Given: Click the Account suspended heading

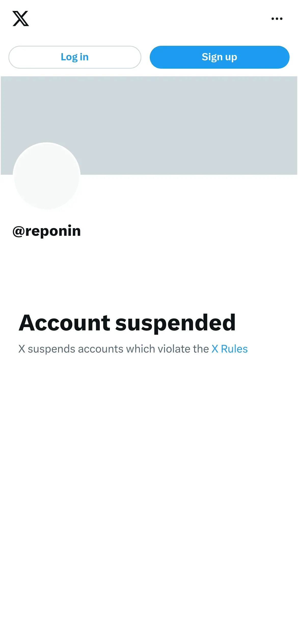Looking at the screenshot, I should pyautogui.click(x=127, y=323).
